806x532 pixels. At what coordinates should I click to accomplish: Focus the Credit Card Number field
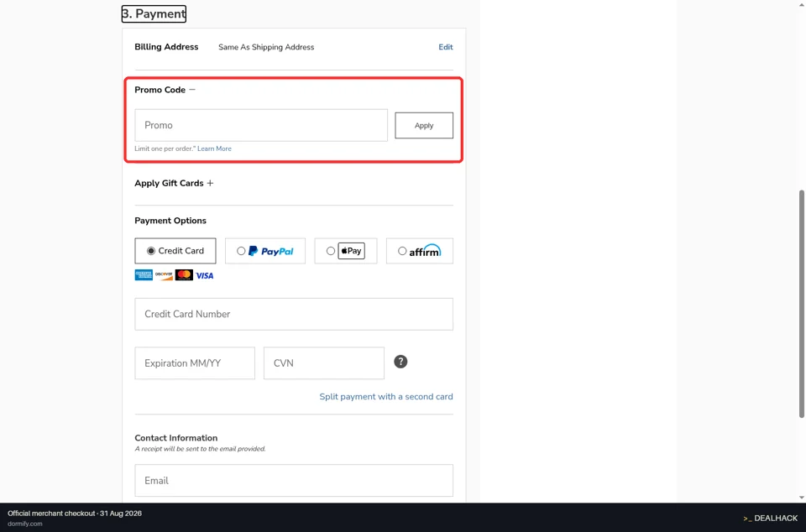pyautogui.click(x=294, y=314)
